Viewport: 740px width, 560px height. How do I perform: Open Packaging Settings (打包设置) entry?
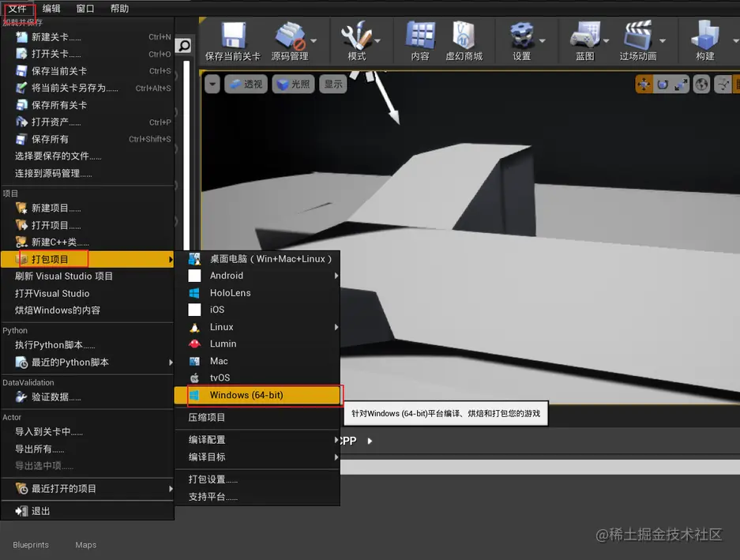[257, 479]
